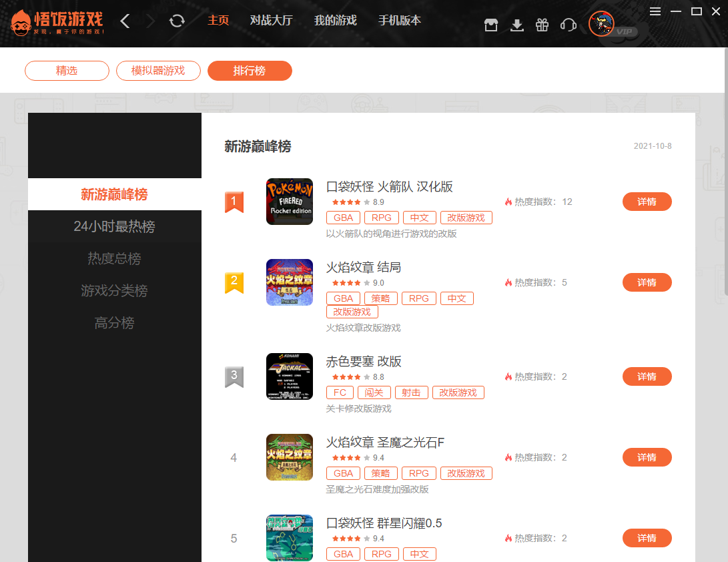This screenshot has width=728, height=562.
Task: Click flame icon beside 热度指数 12
Action: [508, 202]
